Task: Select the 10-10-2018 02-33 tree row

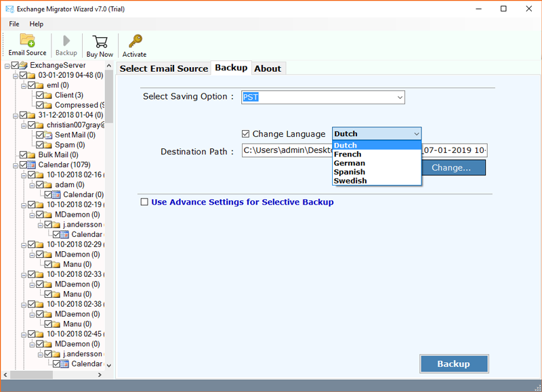Action: 75,274
